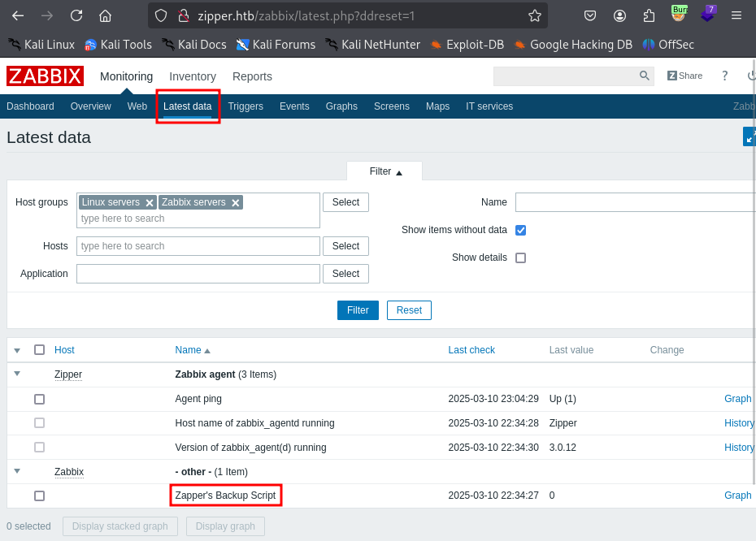Open the Zabbix host context menu
Image resolution: width=756 pixels, height=541 pixels.
point(69,472)
